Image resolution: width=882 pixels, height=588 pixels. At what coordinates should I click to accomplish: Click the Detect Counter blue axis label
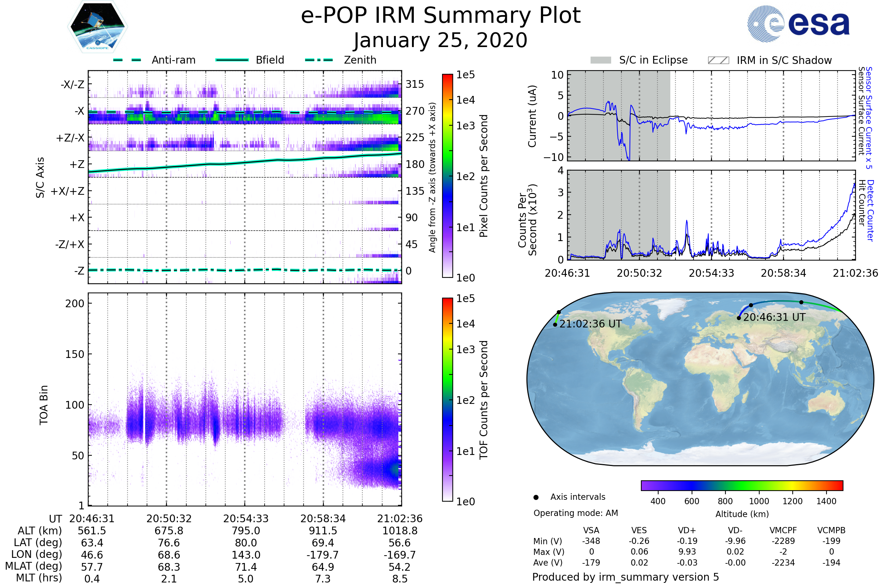tap(871, 210)
